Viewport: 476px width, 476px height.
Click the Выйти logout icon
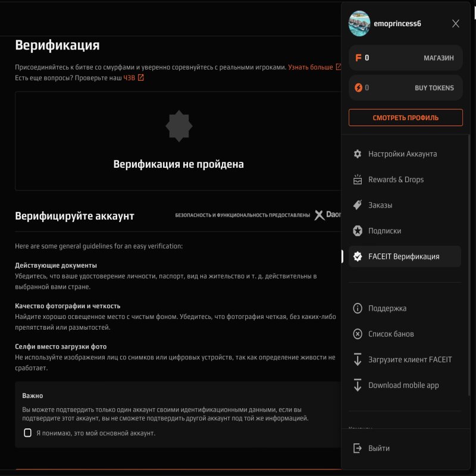357,448
